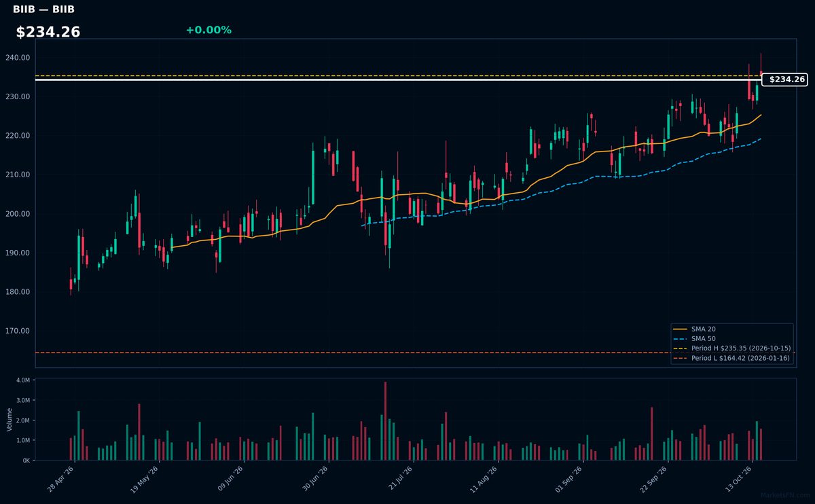
Task: Click the 3.0M volume axis label
Action: tap(23, 401)
